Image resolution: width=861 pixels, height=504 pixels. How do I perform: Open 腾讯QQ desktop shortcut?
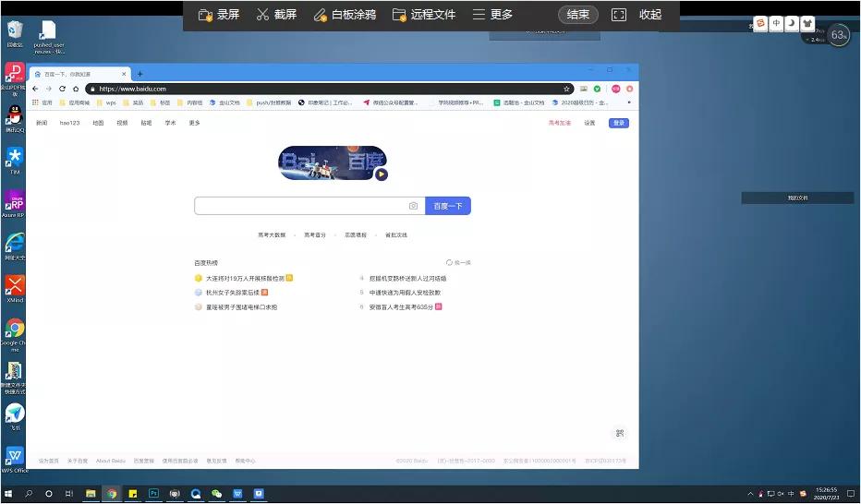point(15,118)
